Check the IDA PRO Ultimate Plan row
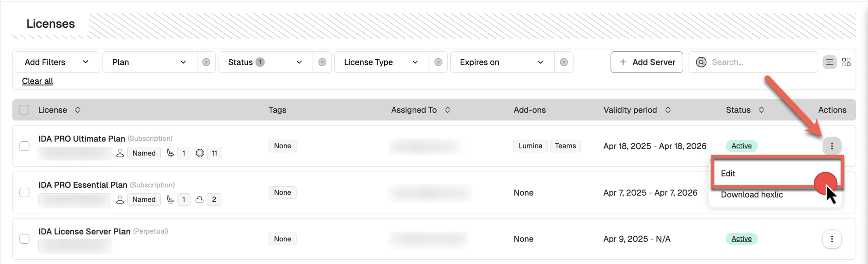The width and height of the screenshot is (868, 264). coord(24,146)
